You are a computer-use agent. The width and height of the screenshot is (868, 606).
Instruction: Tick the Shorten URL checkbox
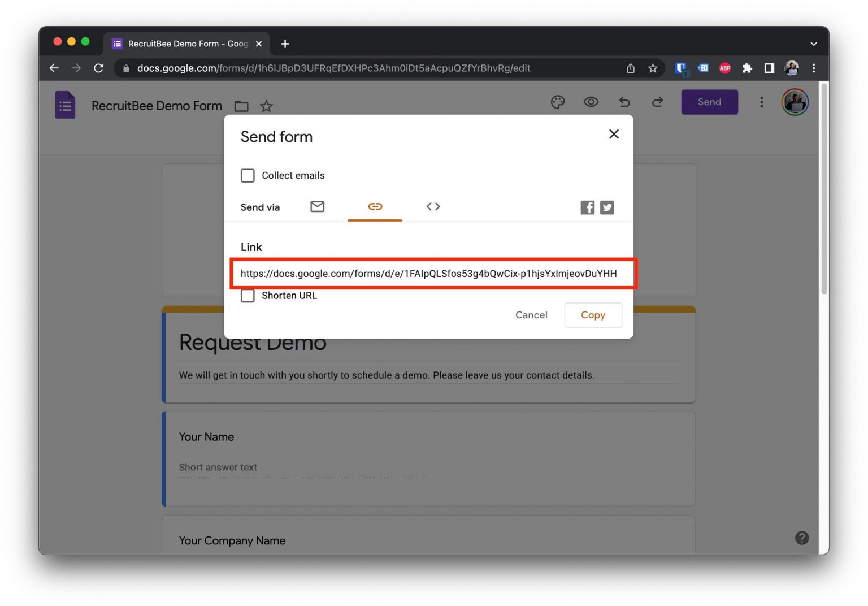[x=248, y=296]
